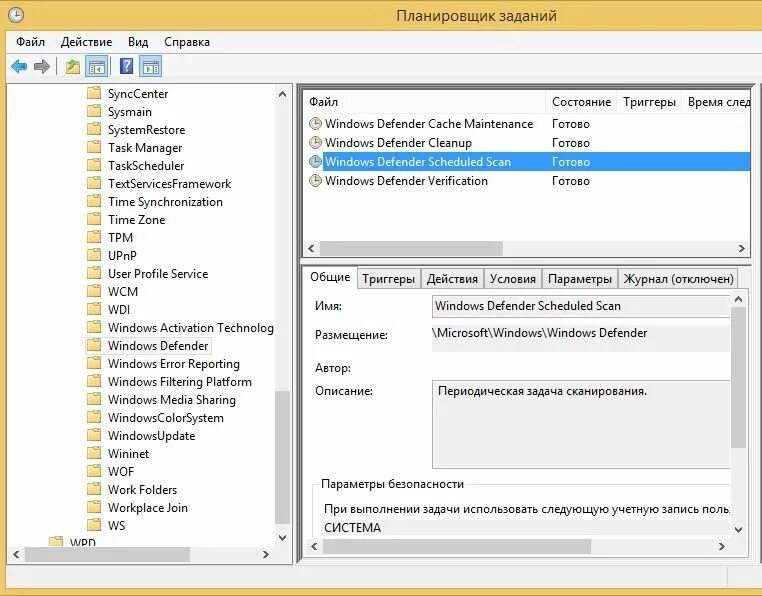Viewport: 762px width, 596px height.
Task: Toggle the console tree pane icon
Action: [x=96, y=67]
